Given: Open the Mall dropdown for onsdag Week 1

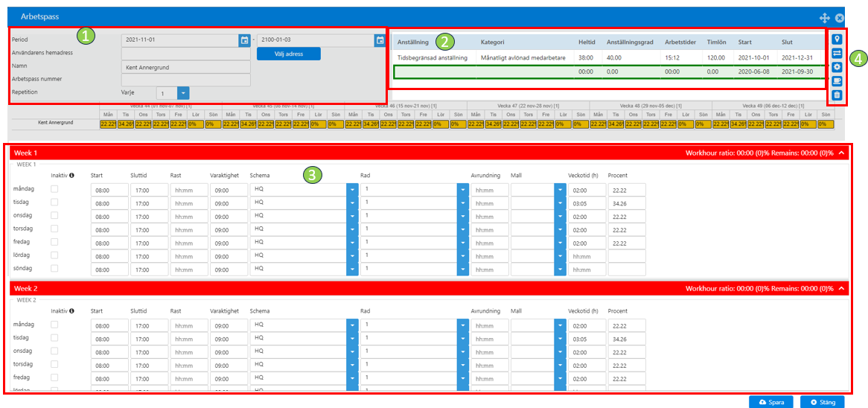Looking at the screenshot, I should (561, 217).
